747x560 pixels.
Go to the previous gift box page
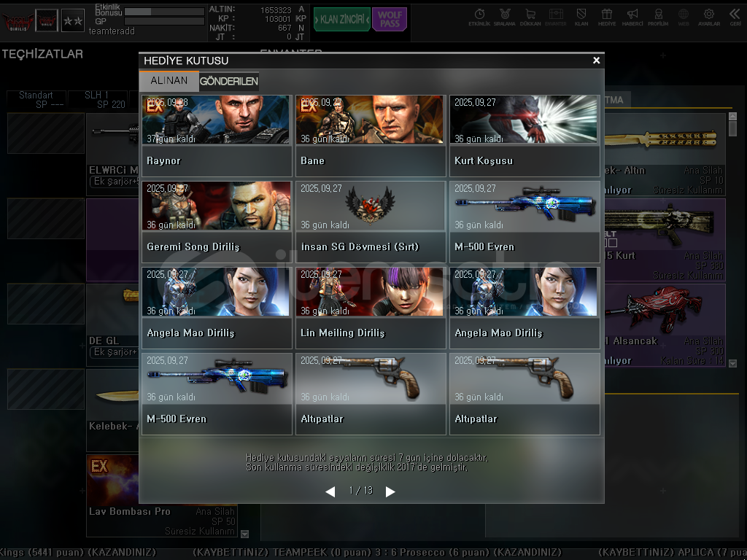330,491
